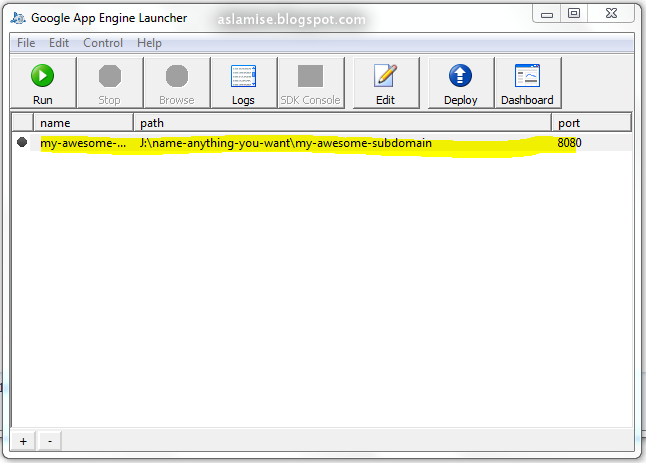Click the Stop toolbar button

click(110, 83)
